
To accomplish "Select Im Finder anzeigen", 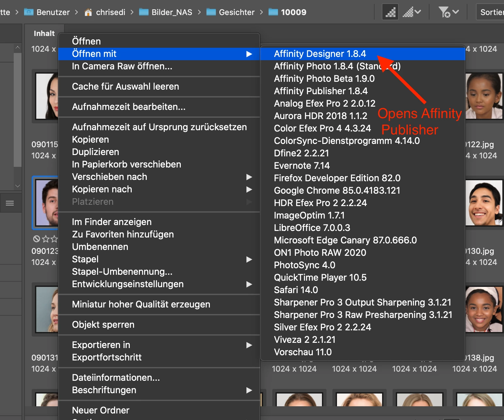I will pos(159,222).
